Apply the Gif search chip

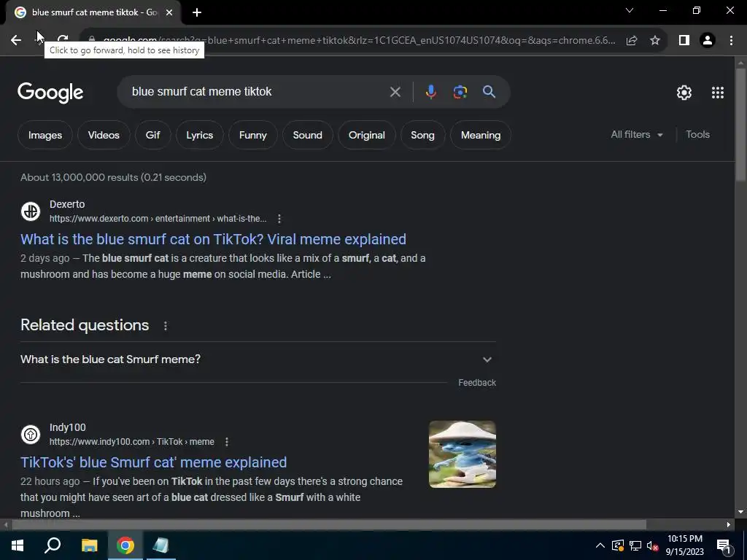pyautogui.click(x=152, y=135)
